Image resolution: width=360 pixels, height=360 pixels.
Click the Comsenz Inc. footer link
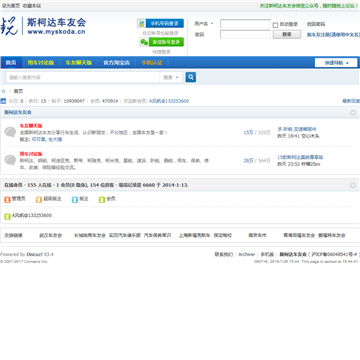click(x=37, y=262)
